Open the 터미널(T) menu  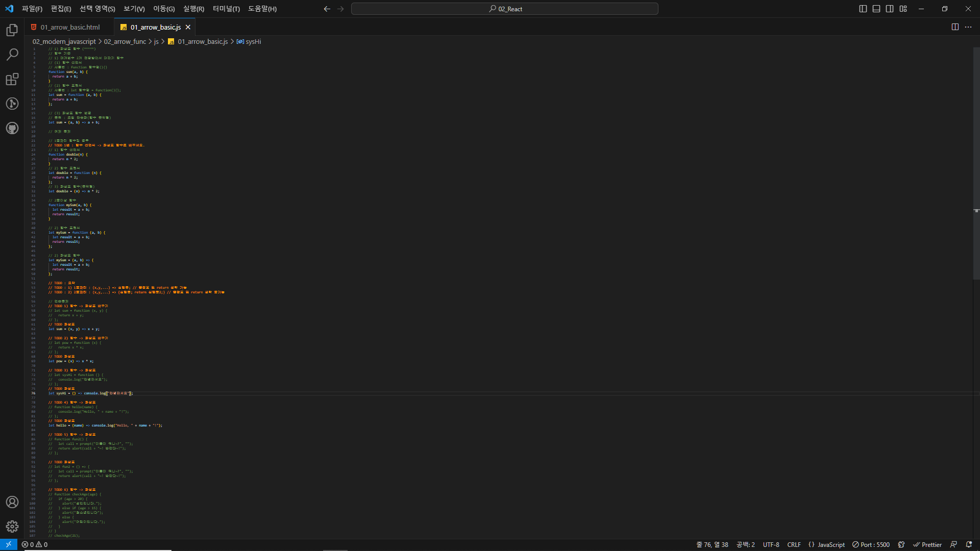226,9
